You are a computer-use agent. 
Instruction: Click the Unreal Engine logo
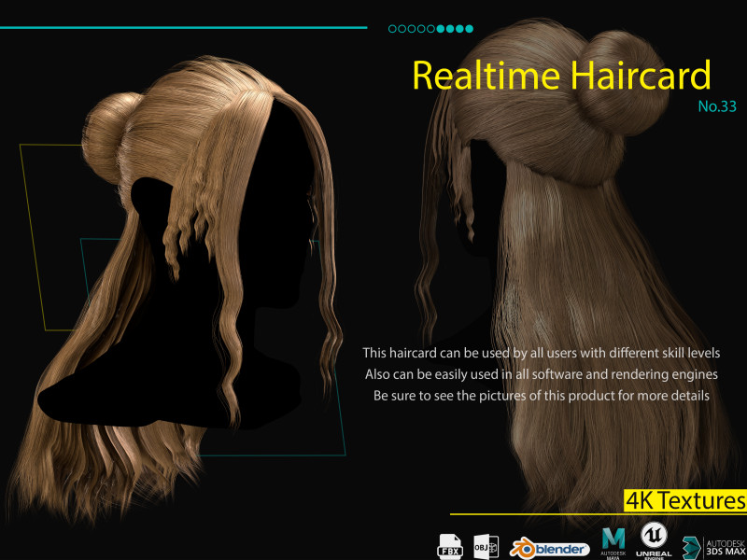[653, 540]
